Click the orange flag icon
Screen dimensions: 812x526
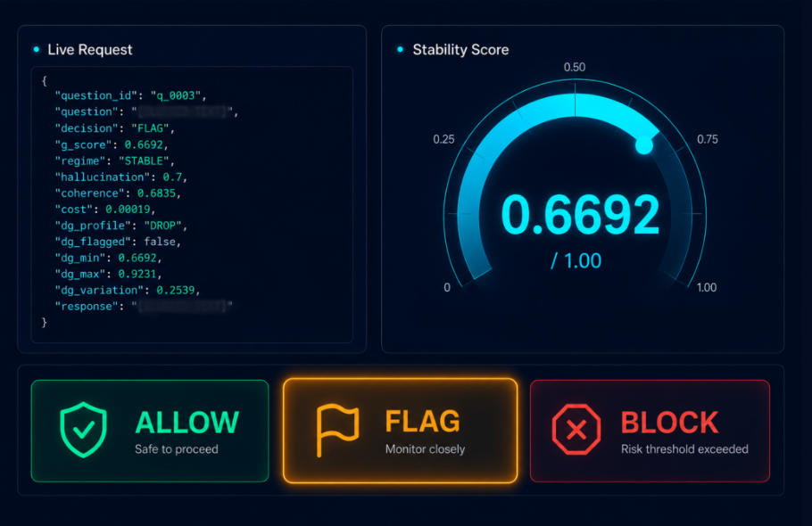(x=337, y=431)
